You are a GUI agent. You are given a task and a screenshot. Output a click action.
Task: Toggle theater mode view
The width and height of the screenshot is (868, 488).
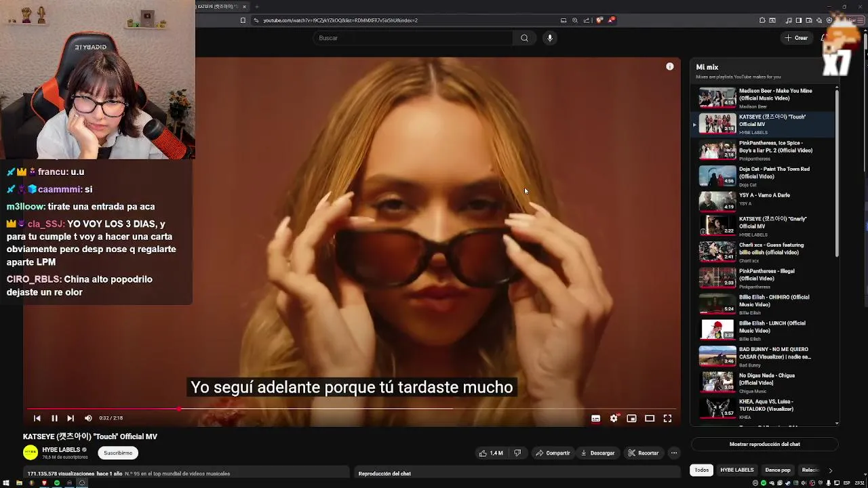650,418
